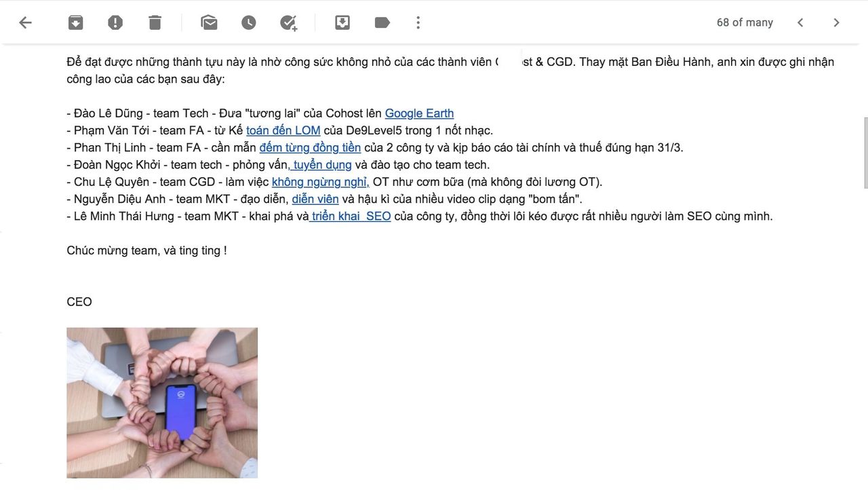The width and height of the screenshot is (868, 490).
Task: Open the 'tuyển dụng' link
Action: (320, 165)
